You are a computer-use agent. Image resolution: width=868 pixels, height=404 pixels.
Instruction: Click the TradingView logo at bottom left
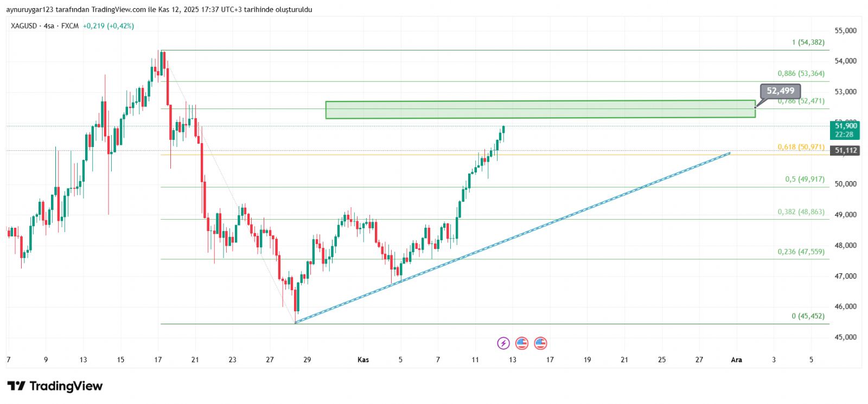(55, 386)
